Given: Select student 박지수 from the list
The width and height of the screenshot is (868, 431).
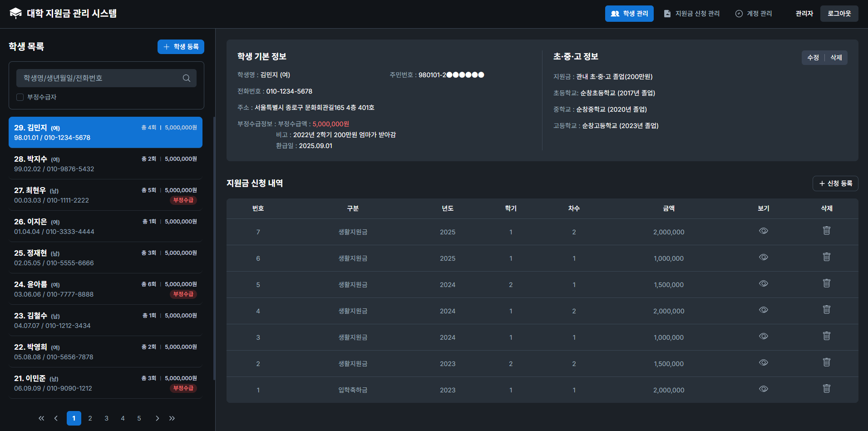Looking at the screenshot, I should pyautogui.click(x=105, y=163).
